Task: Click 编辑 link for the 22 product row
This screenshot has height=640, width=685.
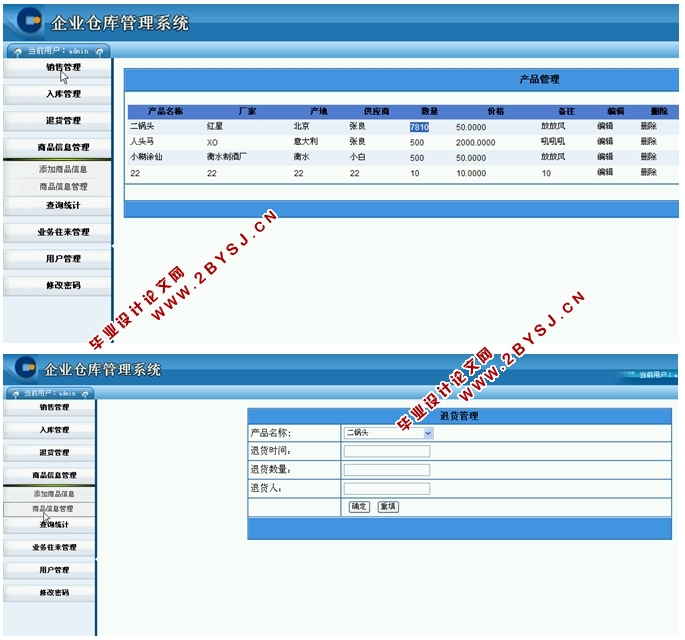Action: click(x=605, y=172)
